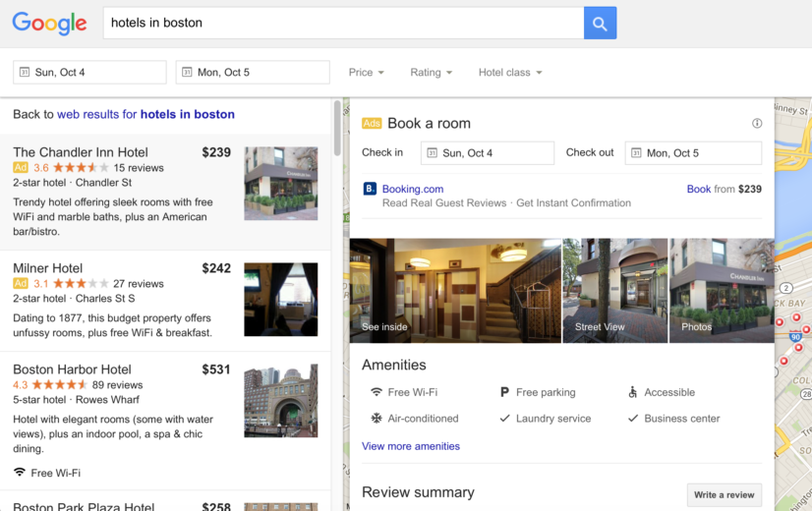
Task: Click the yellow Ads badge in Book a room
Action: [x=372, y=123]
